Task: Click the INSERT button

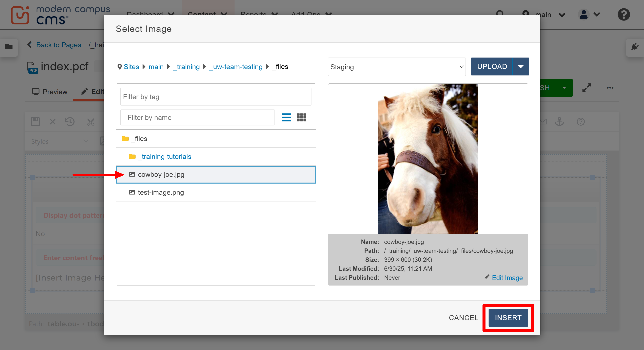Action: (x=508, y=318)
